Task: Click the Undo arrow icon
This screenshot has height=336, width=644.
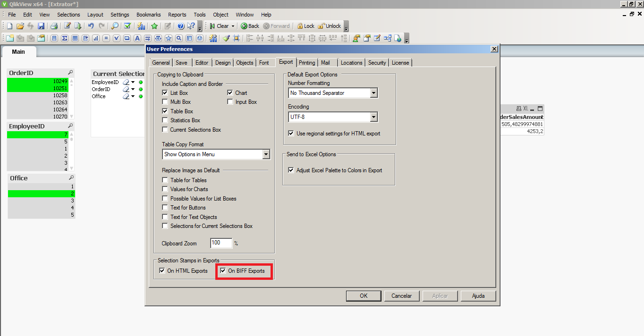Action: pos(91,26)
